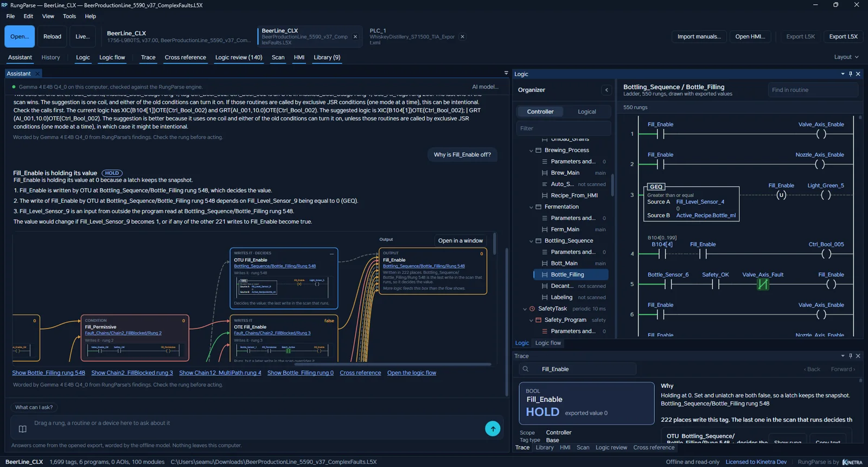The height and width of the screenshot is (467, 868).
Task: Collapse the OTU Fill_Enable flow card
Action: click(332, 254)
